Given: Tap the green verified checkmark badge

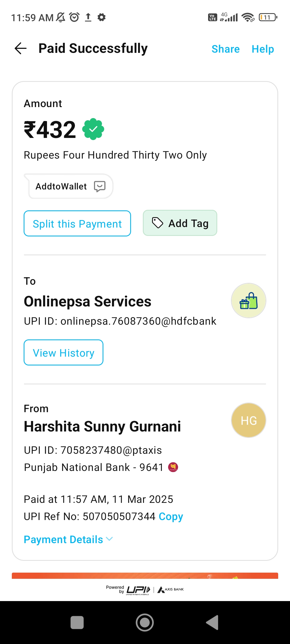Looking at the screenshot, I should coord(93,129).
